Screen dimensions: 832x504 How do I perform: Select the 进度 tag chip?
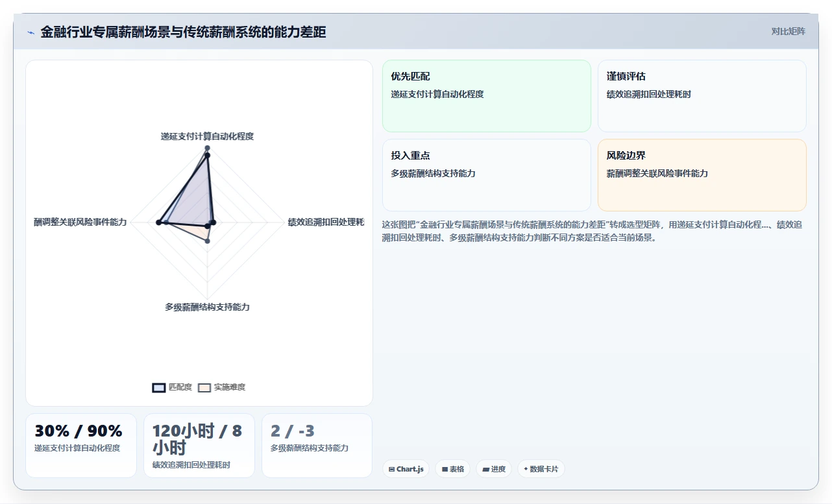pyautogui.click(x=494, y=469)
